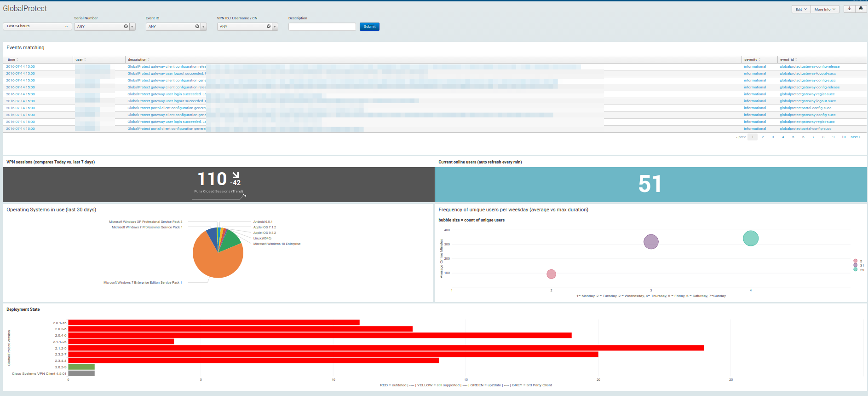Go to results page 2

click(763, 137)
